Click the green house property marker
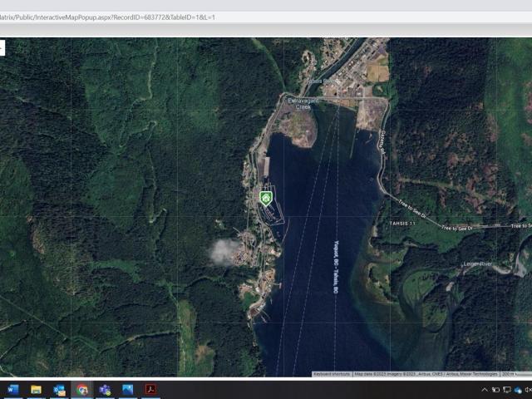Viewport: 532px width, 399px height. [x=265, y=198]
